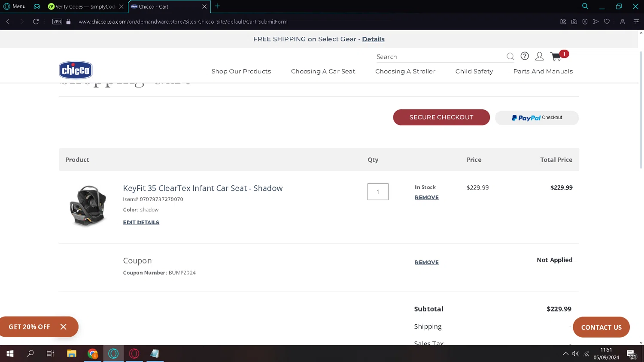Open Choosing A Stroller menu
The image size is (644, 362).
click(405, 71)
